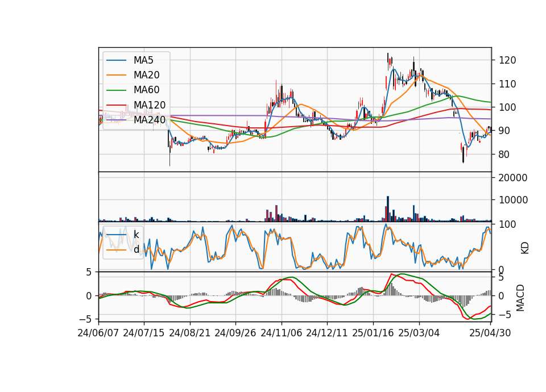Viewport: 546px width, 392px height.
Task: Click the red MA120 legend line sample
Action: (116, 105)
